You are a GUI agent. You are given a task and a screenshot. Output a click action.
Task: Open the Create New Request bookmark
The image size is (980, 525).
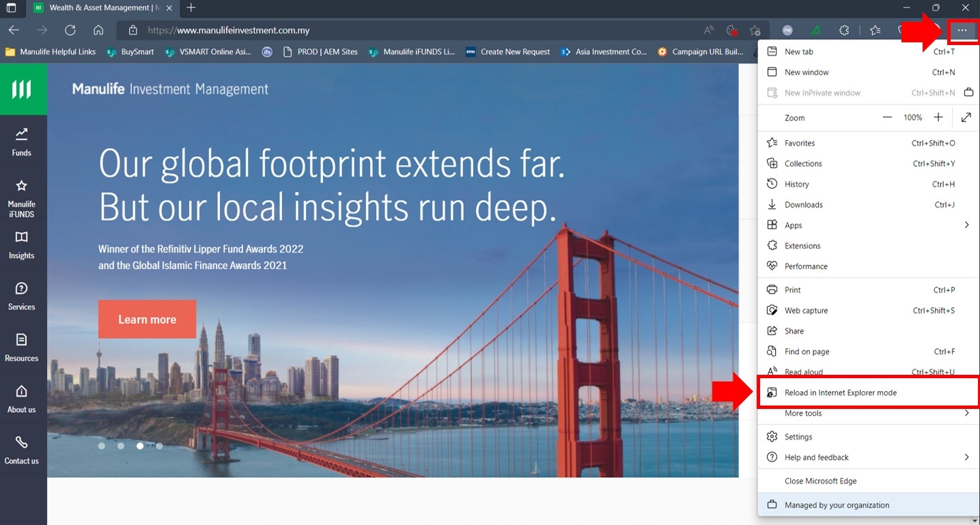point(507,52)
